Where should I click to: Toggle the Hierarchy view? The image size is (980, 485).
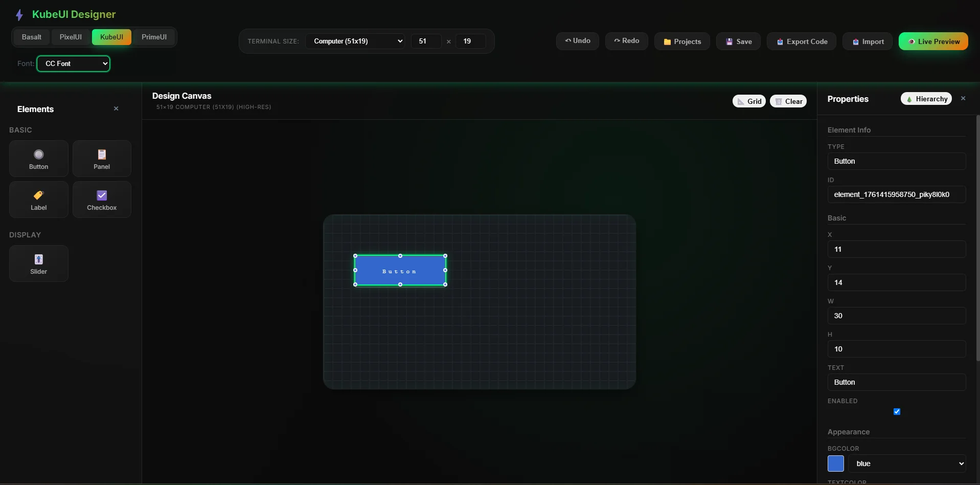click(x=926, y=99)
